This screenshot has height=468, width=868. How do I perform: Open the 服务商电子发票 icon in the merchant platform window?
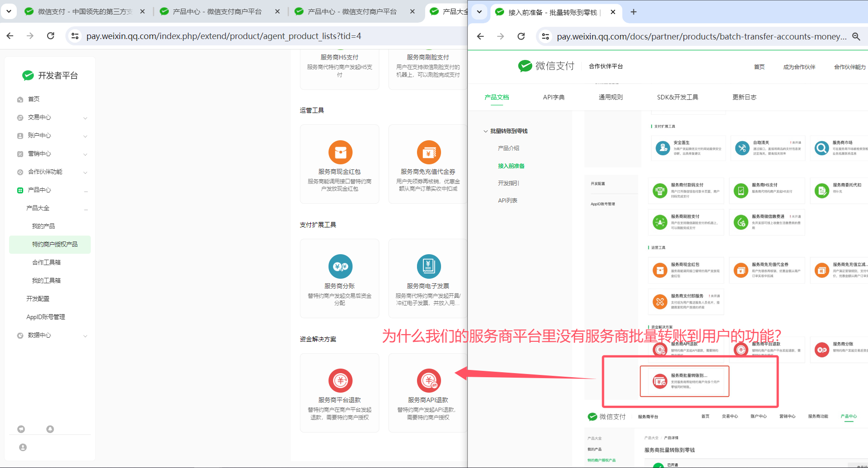(x=429, y=266)
